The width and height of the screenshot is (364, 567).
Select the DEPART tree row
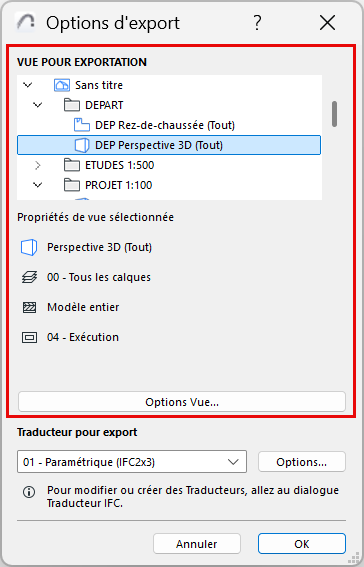169,105
